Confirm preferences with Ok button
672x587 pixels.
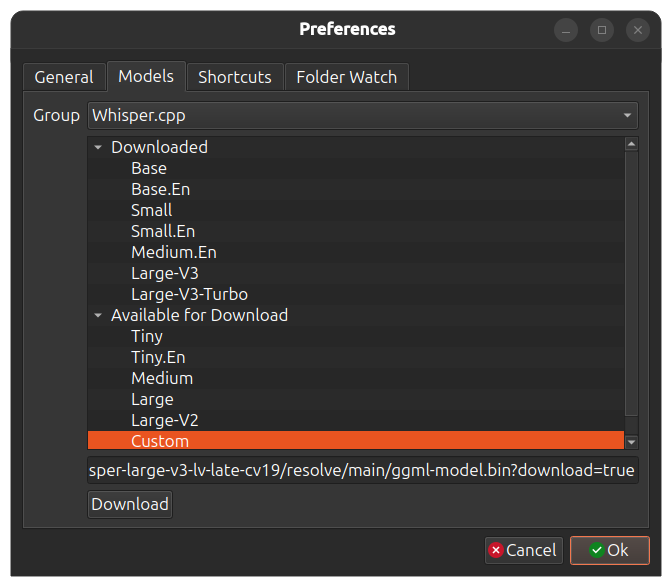click(609, 550)
